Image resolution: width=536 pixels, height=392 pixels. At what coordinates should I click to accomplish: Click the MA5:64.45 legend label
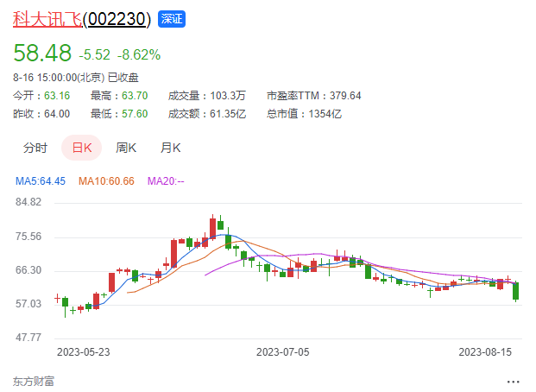click(x=41, y=181)
